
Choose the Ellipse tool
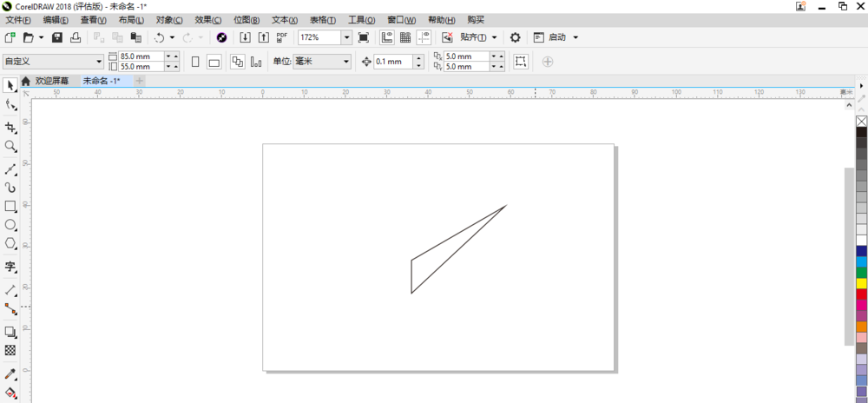point(10,225)
